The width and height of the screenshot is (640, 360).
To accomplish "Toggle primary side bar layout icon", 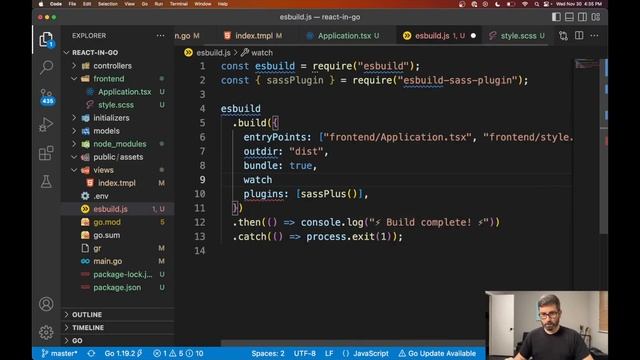I will (556, 17).
